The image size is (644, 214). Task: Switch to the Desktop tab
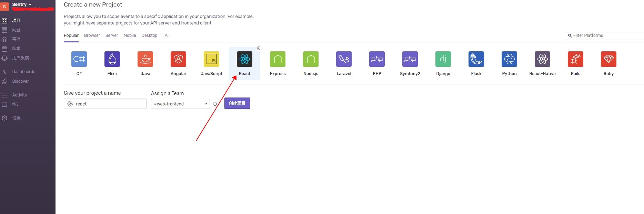point(149,35)
